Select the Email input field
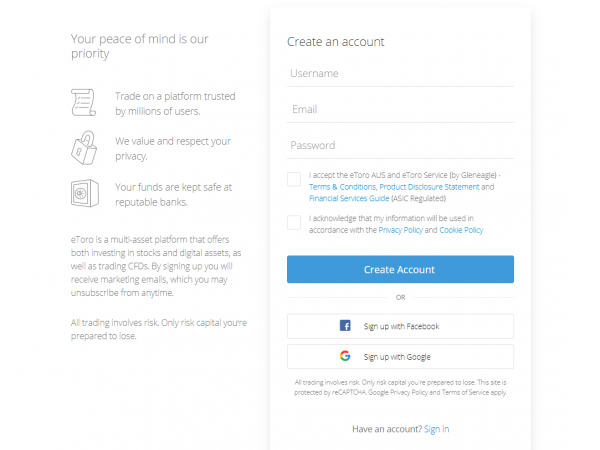 tap(400, 109)
